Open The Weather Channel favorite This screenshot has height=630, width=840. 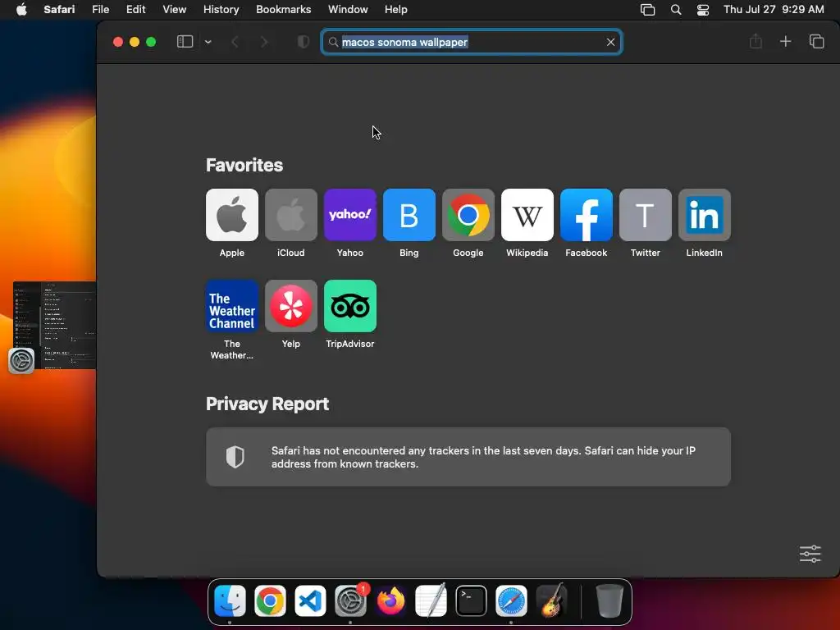point(232,306)
